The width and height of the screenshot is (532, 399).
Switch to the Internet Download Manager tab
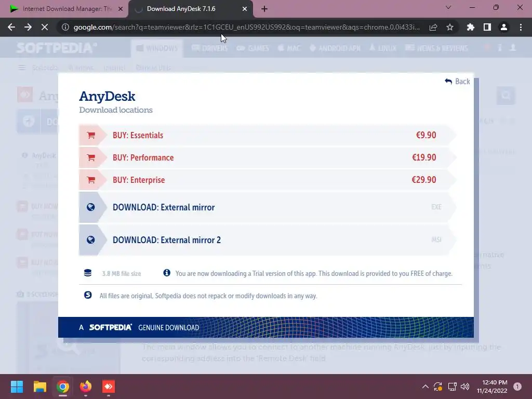coord(64,9)
